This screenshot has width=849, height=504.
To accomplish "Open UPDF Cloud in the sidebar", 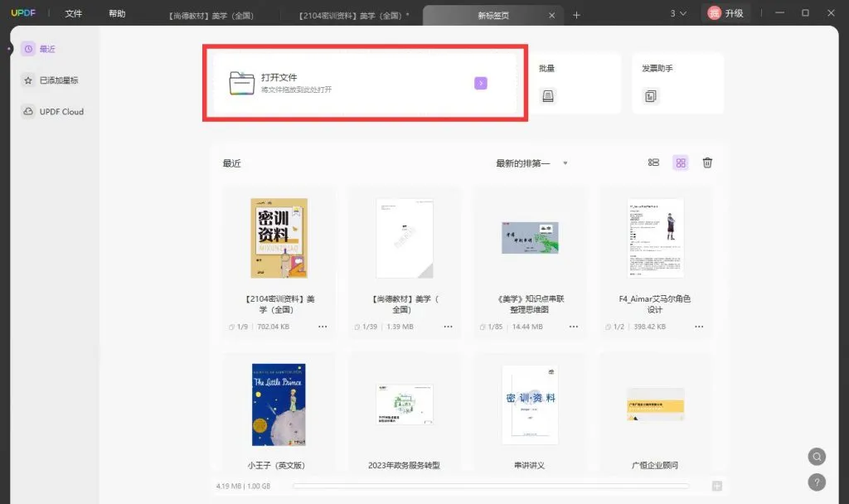I will pos(54,111).
